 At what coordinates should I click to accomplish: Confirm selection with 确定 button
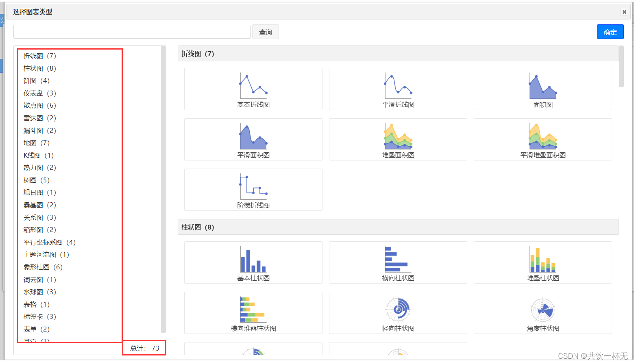(x=610, y=32)
